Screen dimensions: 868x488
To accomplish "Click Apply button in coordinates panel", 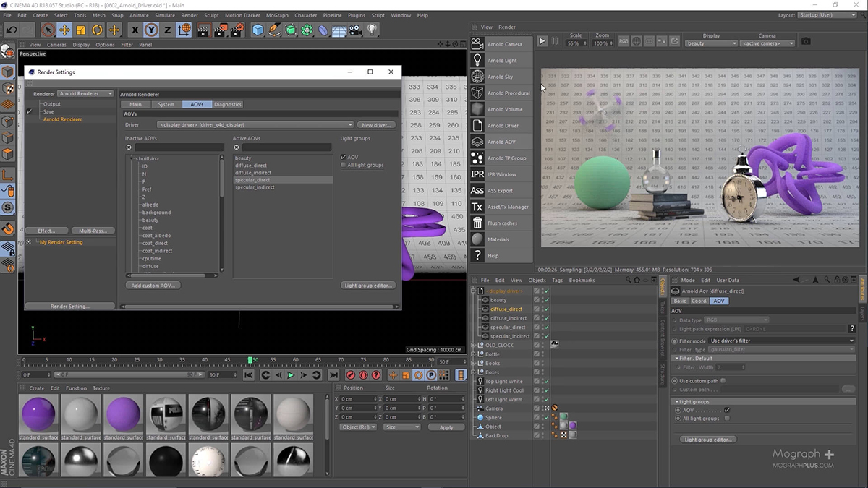I will [x=446, y=427].
